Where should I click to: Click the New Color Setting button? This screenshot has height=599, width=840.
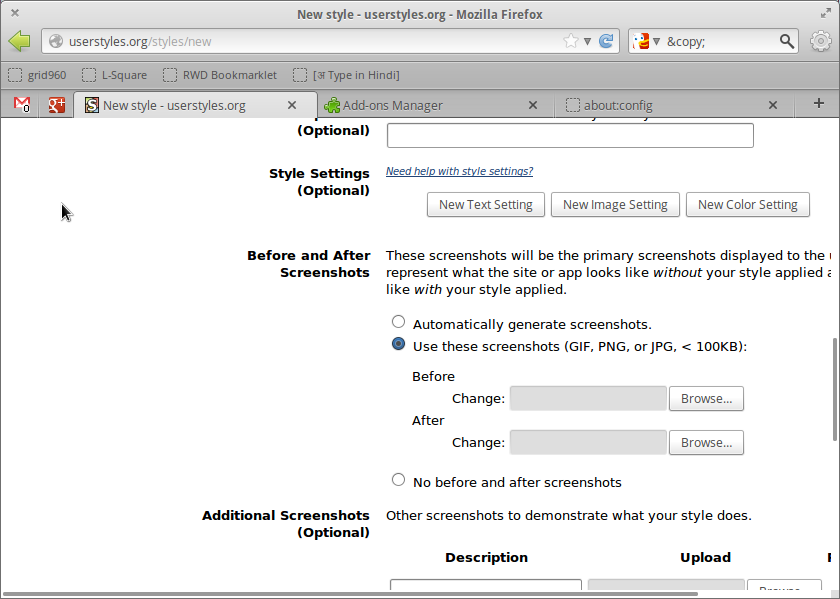pyautogui.click(x=747, y=204)
